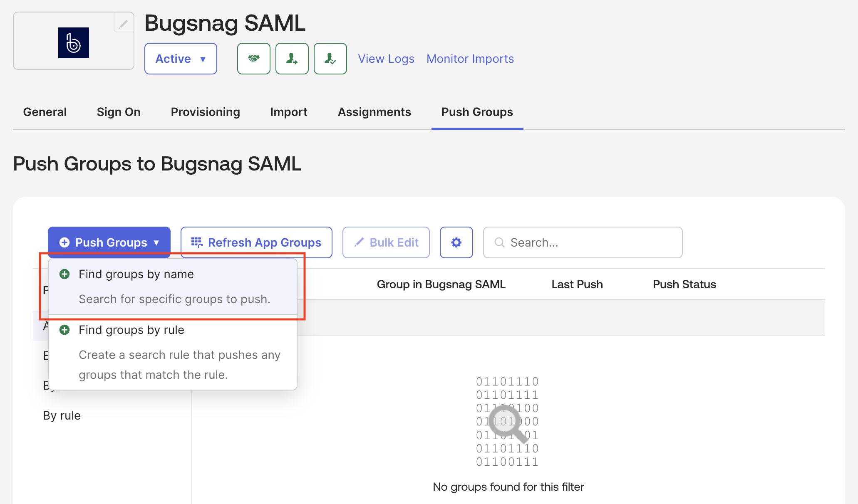
Task: Click the plus beside Find groups by rule
Action: tap(64, 330)
